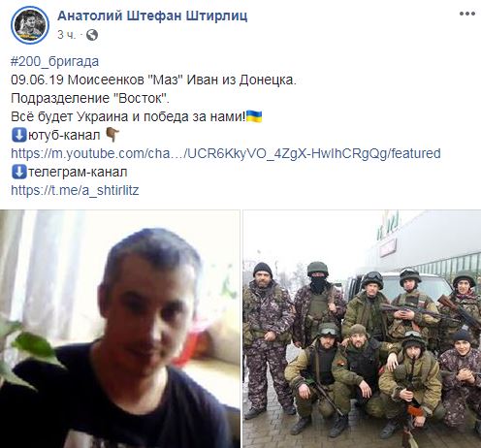Image resolution: width=481 pixels, height=448 pixels.
Task: Click the 'телеграм-канал' label text
Action: [x=78, y=172]
